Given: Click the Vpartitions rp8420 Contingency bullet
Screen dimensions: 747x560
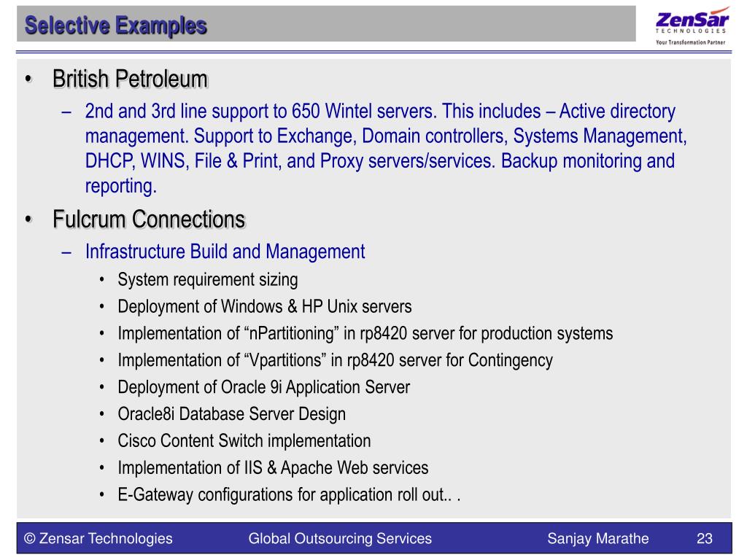Looking at the screenshot, I should (335, 360).
